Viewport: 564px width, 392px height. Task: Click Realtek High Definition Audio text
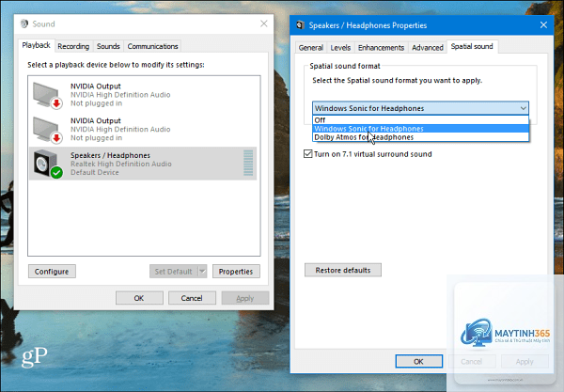[121, 164]
